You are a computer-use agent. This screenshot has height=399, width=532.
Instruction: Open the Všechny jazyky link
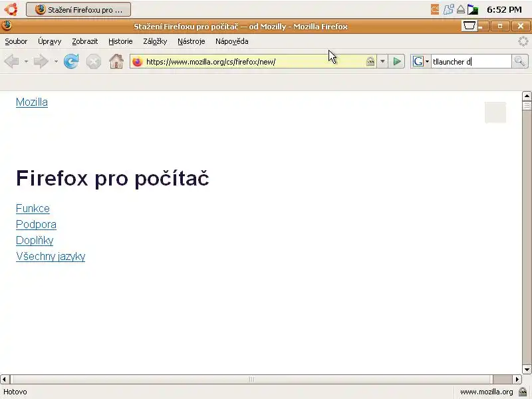click(x=51, y=256)
